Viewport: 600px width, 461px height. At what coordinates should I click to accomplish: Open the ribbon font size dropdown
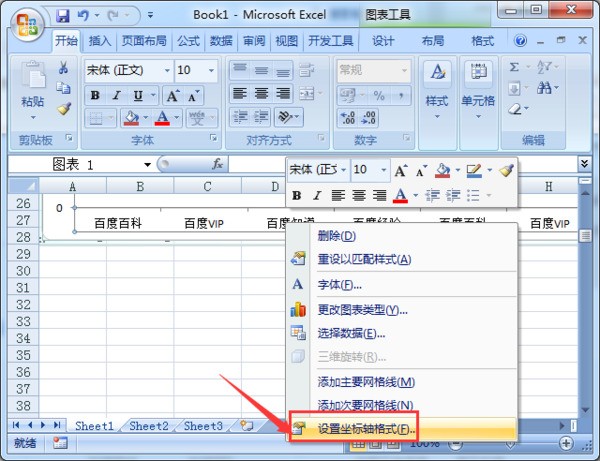tap(211, 70)
